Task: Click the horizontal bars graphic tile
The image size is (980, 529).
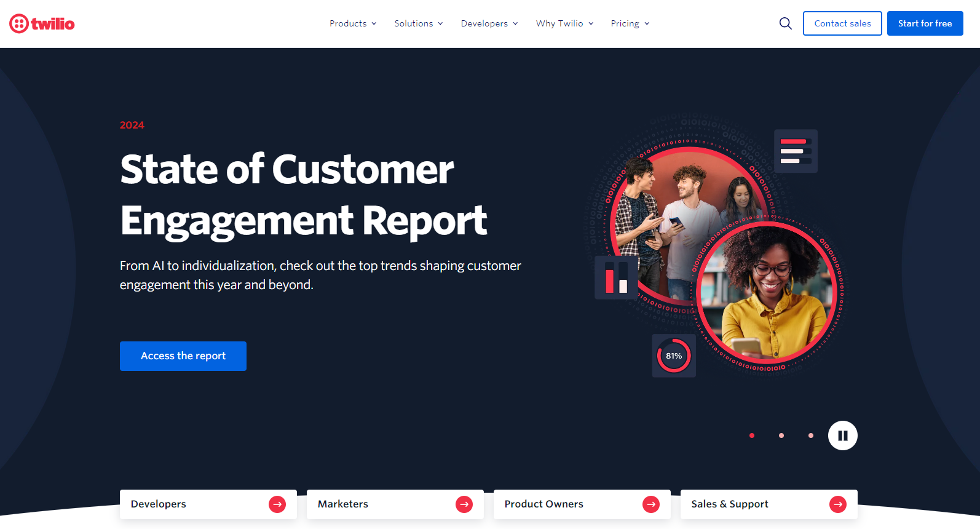Action: [x=796, y=151]
